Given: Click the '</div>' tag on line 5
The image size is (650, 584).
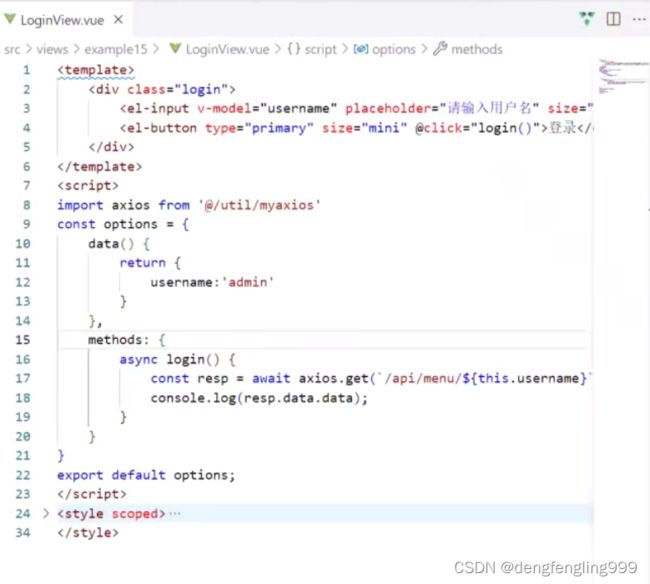Looking at the screenshot, I should tap(111, 147).
